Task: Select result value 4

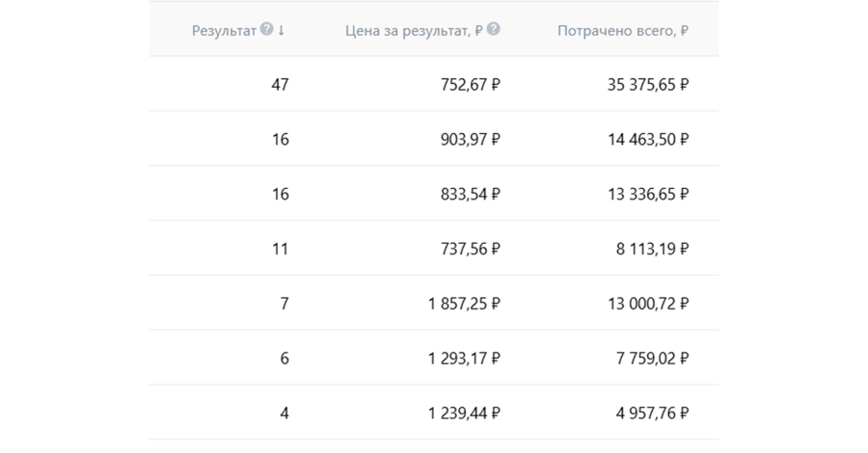Action: [285, 413]
